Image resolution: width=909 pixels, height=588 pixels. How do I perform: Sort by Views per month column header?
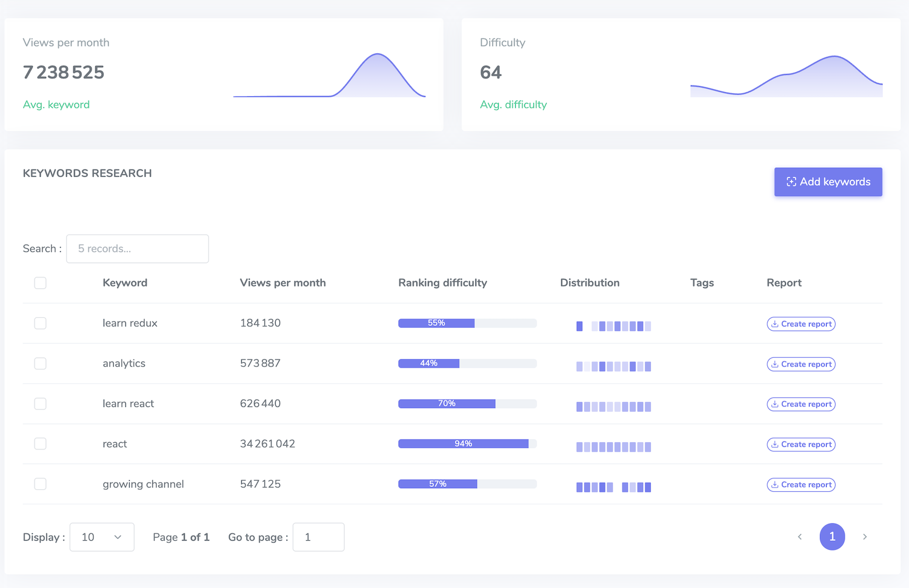tap(283, 283)
